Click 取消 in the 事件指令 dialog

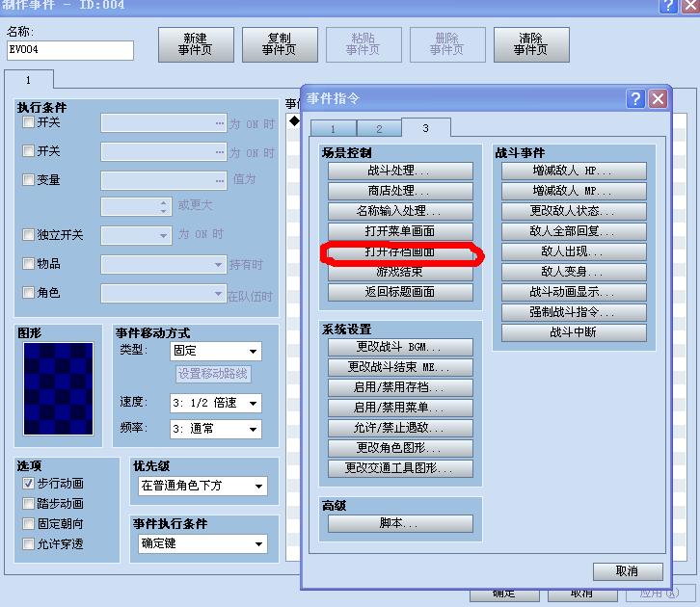click(628, 571)
